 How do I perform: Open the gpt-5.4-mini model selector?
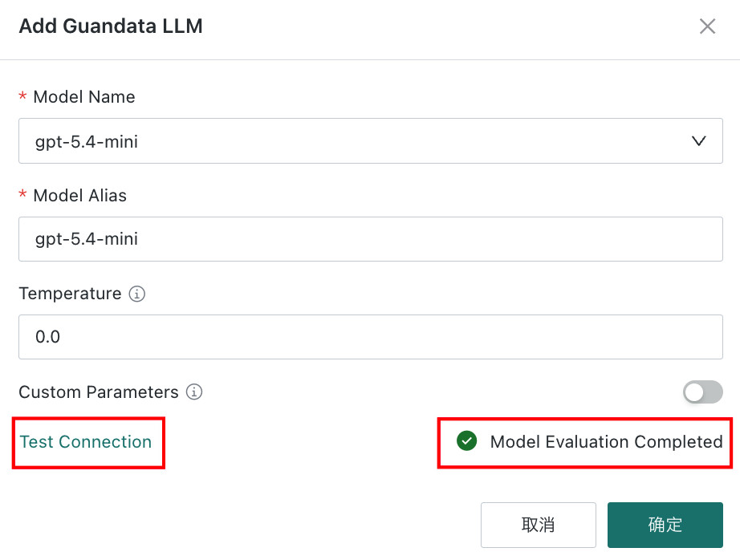(x=371, y=141)
